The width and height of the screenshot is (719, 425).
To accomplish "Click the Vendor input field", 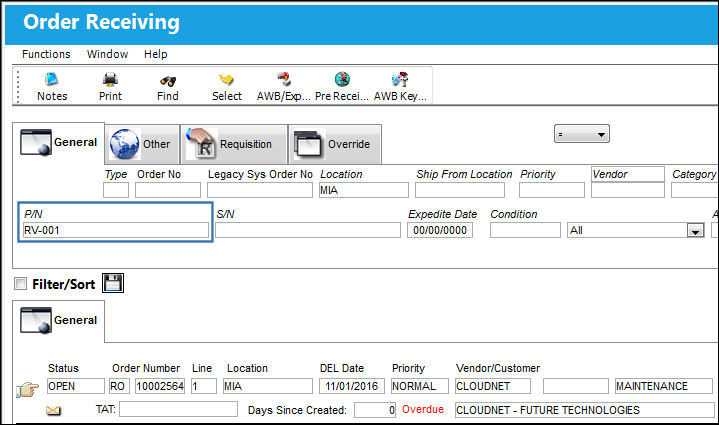I will [x=628, y=190].
